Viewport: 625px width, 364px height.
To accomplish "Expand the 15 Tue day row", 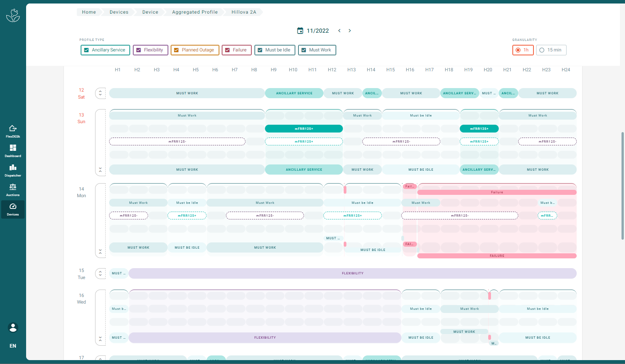I will [x=100, y=274].
